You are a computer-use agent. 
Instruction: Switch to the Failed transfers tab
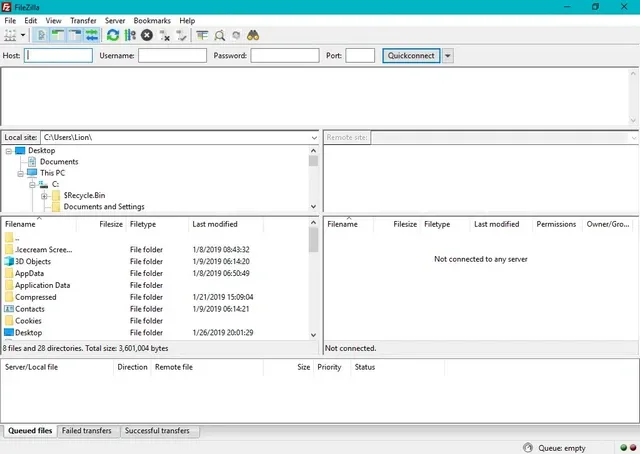87,431
